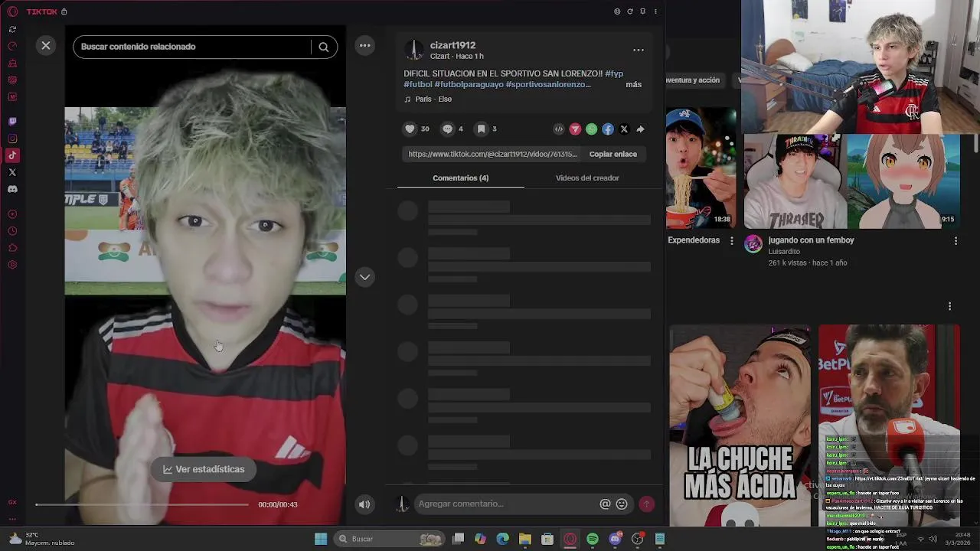Open more share options arrow
This screenshot has height=551, width=980.
pos(640,129)
